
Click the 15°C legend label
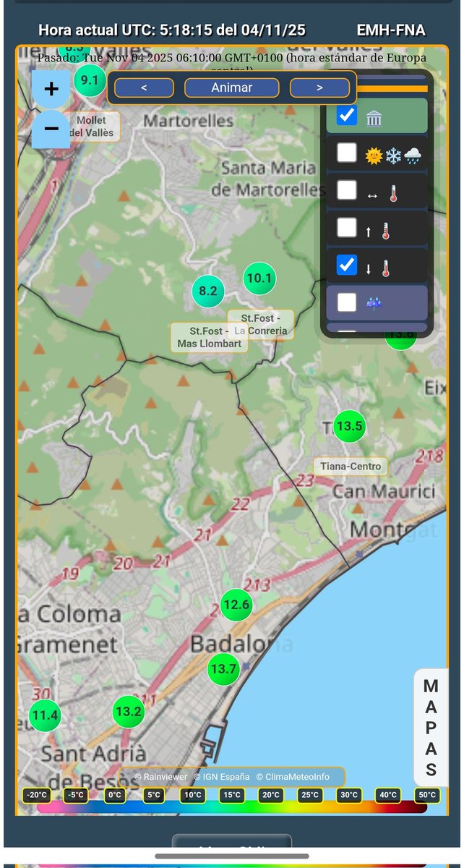pos(232,795)
